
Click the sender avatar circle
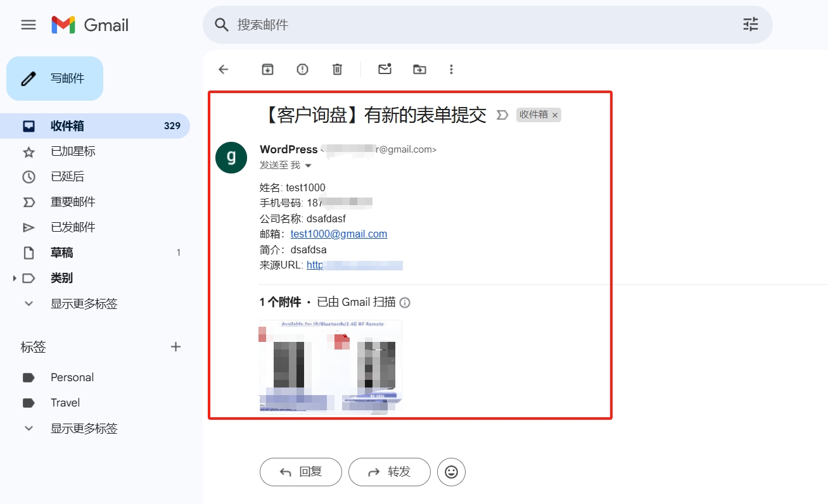pyautogui.click(x=231, y=158)
